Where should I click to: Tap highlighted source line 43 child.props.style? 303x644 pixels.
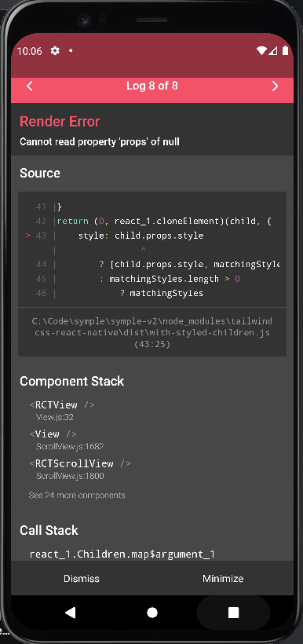(x=141, y=236)
